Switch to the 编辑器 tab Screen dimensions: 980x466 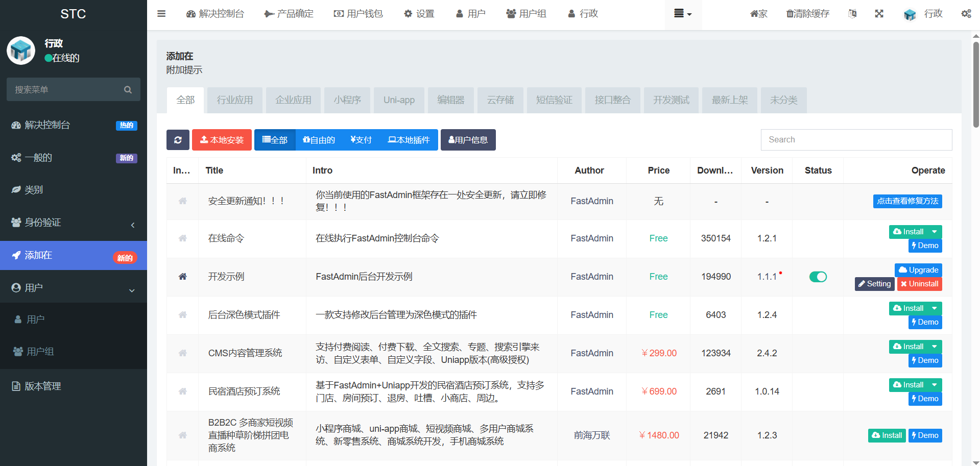tap(451, 100)
